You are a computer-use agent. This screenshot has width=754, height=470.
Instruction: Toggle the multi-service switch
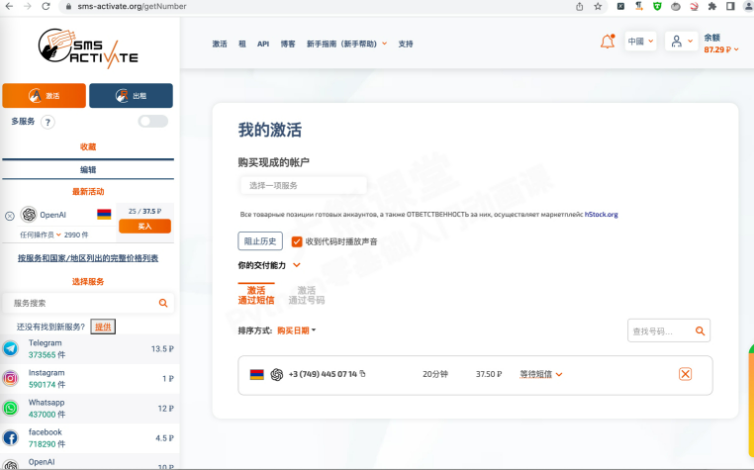coord(153,121)
